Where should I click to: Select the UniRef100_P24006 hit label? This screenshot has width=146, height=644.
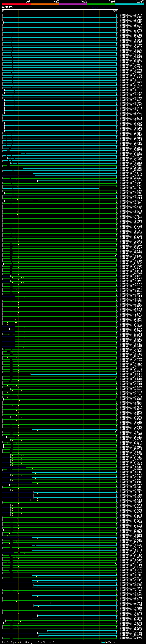(131, 276)
